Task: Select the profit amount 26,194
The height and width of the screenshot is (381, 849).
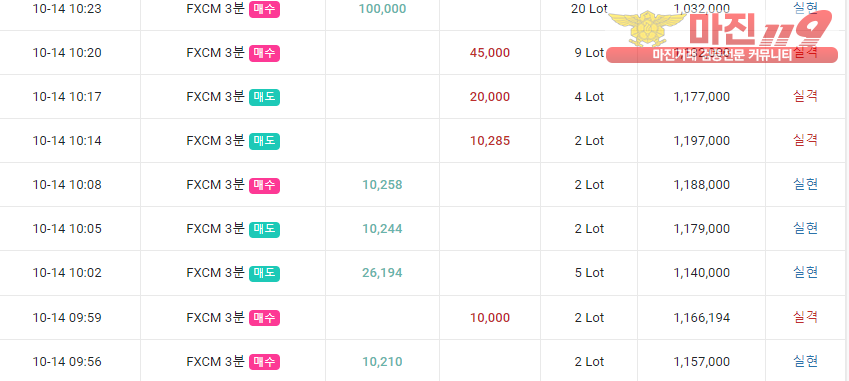Action: coord(382,273)
